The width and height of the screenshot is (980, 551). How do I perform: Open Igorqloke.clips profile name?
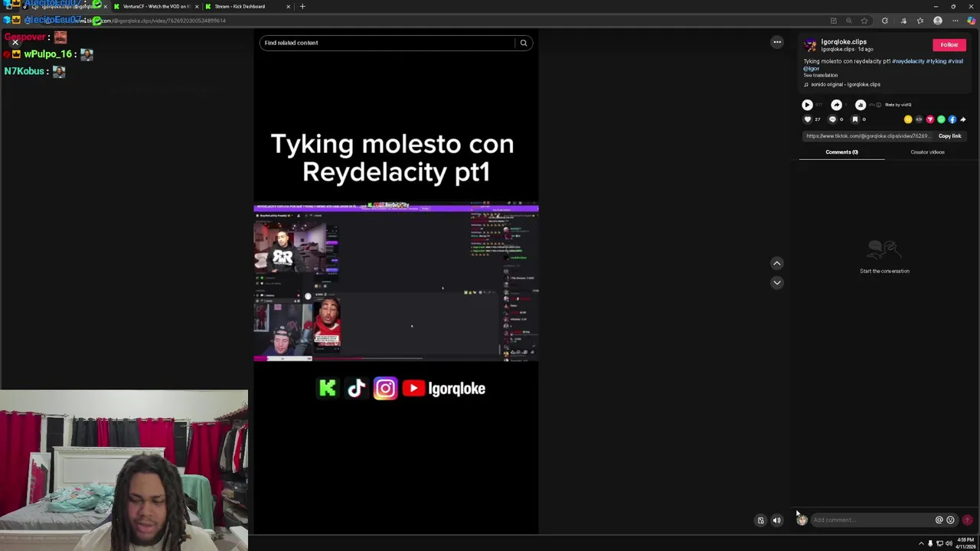click(844, 42)
